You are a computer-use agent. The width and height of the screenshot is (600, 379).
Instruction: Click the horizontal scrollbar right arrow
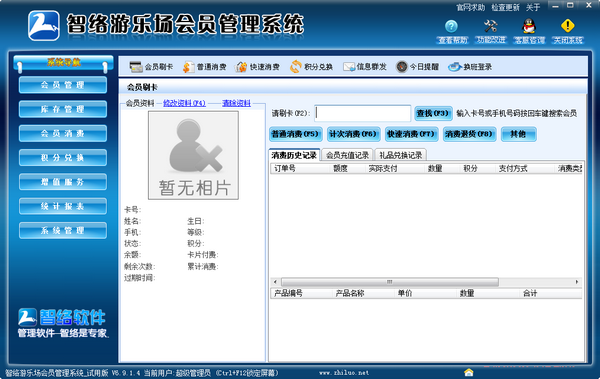click(577, 282)
